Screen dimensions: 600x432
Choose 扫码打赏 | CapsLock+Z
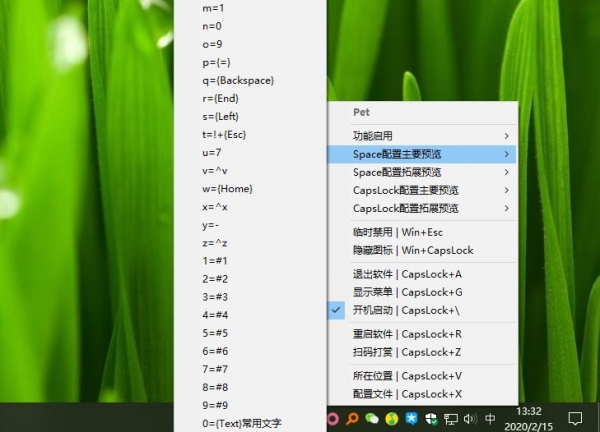[422, 352]
